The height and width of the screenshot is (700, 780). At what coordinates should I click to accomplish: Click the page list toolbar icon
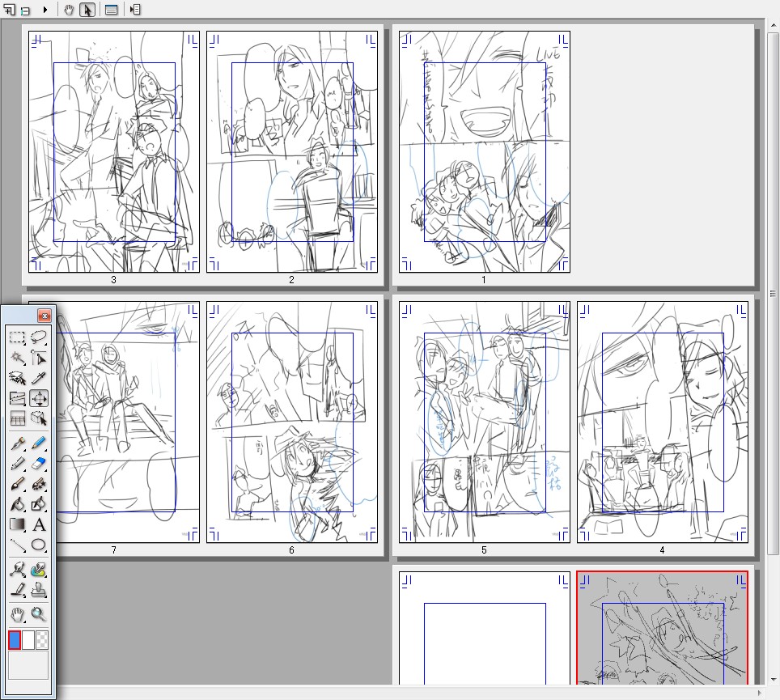pos(25,10)
